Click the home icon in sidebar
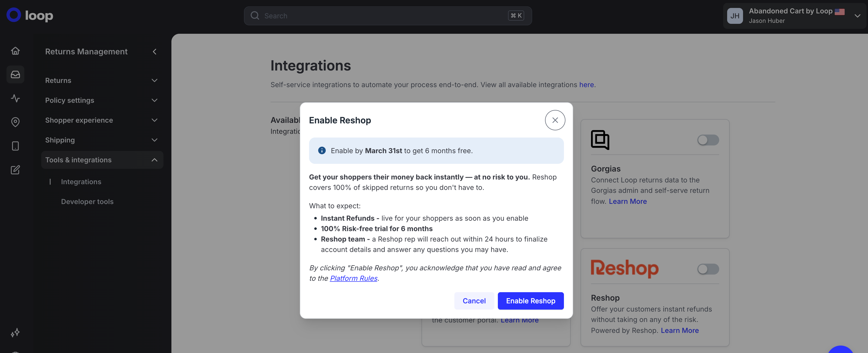Viewport: 868px width, 353px height. point(15,51)
